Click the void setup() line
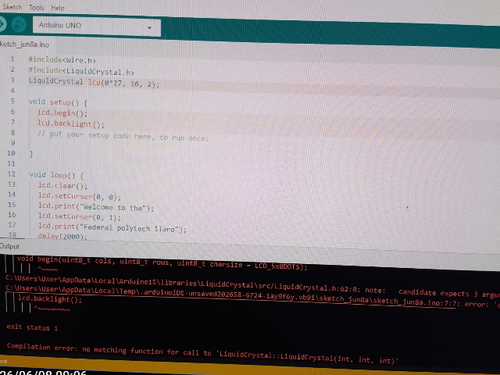The width and height of the screenshot is (500, 375). coord(58,102)
